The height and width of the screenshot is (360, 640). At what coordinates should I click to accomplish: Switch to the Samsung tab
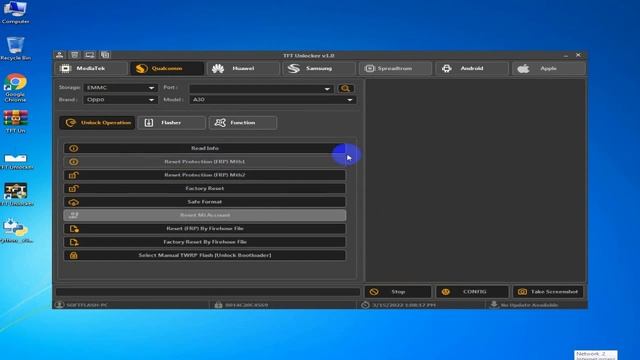[319, 69]
